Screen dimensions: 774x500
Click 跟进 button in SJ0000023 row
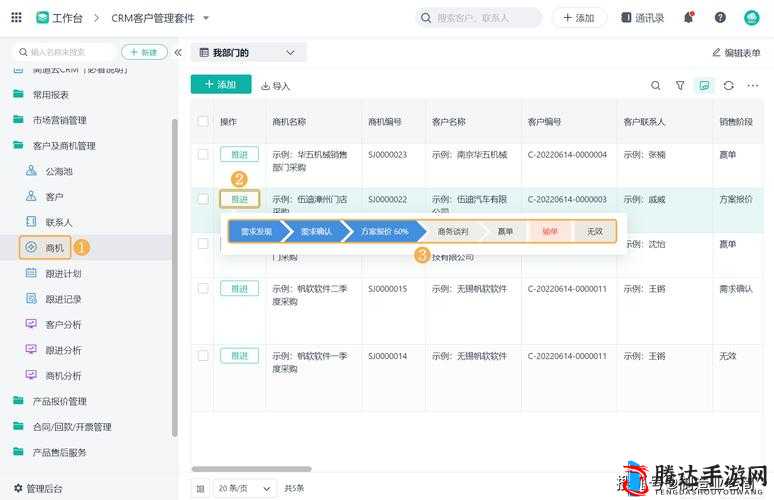(239, 154)
